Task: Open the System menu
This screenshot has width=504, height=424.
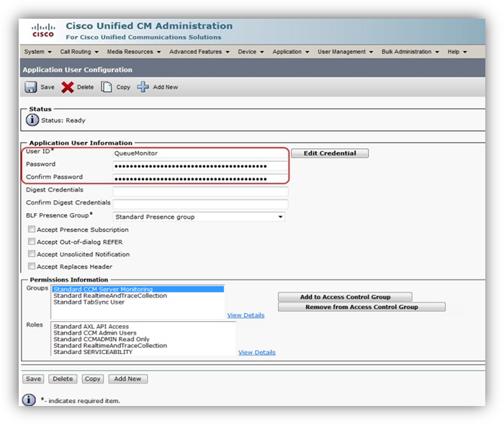Action: tap(37, 52)
